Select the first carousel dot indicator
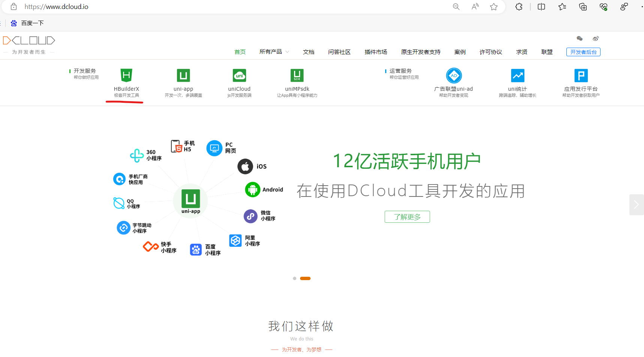Image resolution: width=644 pixels, height=357 pixels. 294,278
